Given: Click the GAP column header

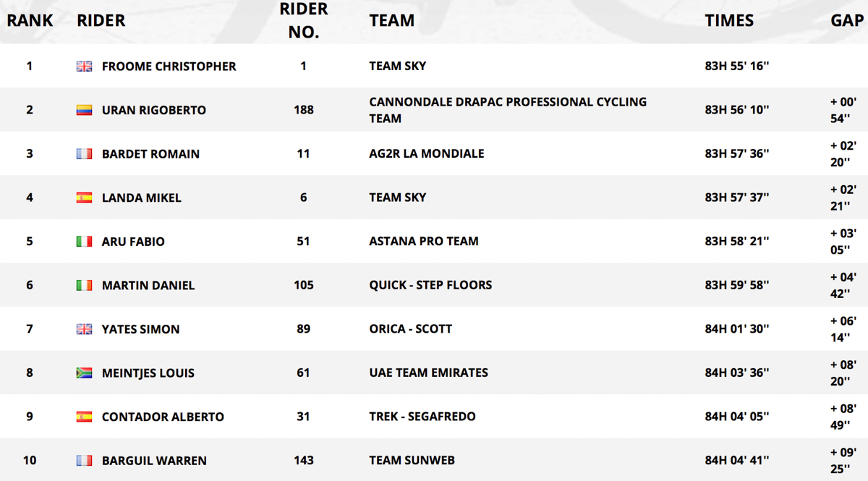Looking at the screenshot, I should point(846,20).
